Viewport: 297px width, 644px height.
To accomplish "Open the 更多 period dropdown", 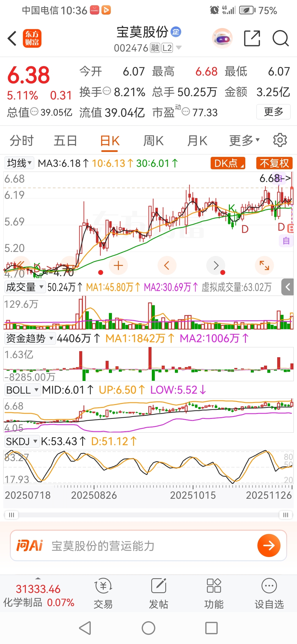I will pos(244,140).
